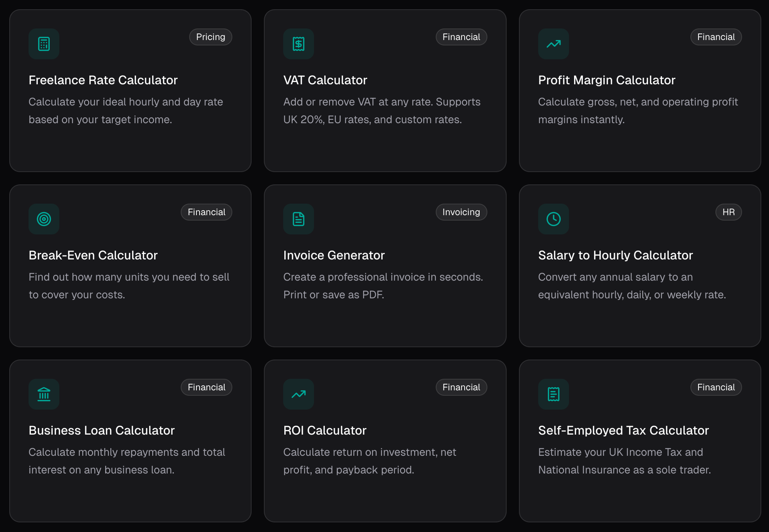Screen dimensions: 769x532
Task: Click the receipt icon on Self-Employed Tax card
Action: click(553, 394)
